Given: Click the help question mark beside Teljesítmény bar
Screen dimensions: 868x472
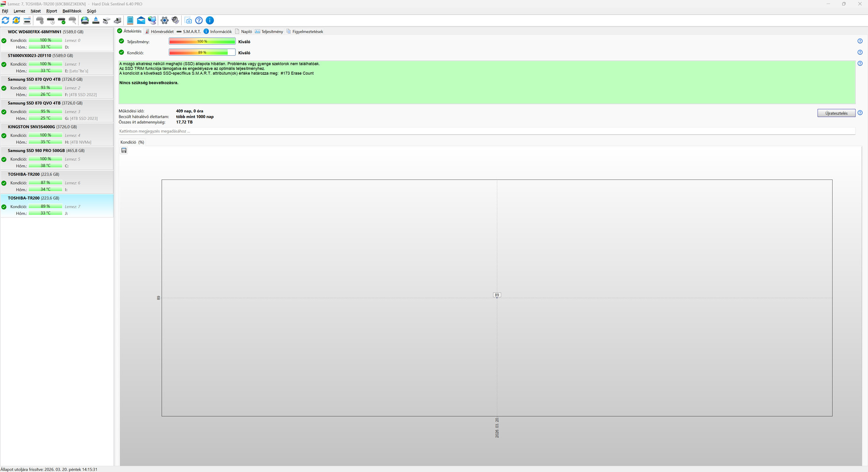Looking at the screenshot, I should coord(860,41).
